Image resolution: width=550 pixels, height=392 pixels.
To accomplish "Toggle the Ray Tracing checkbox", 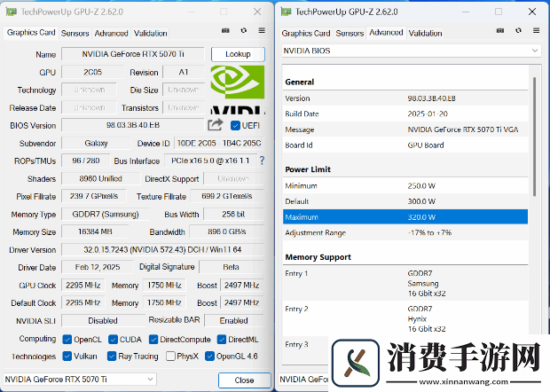I will click(112, 357).
